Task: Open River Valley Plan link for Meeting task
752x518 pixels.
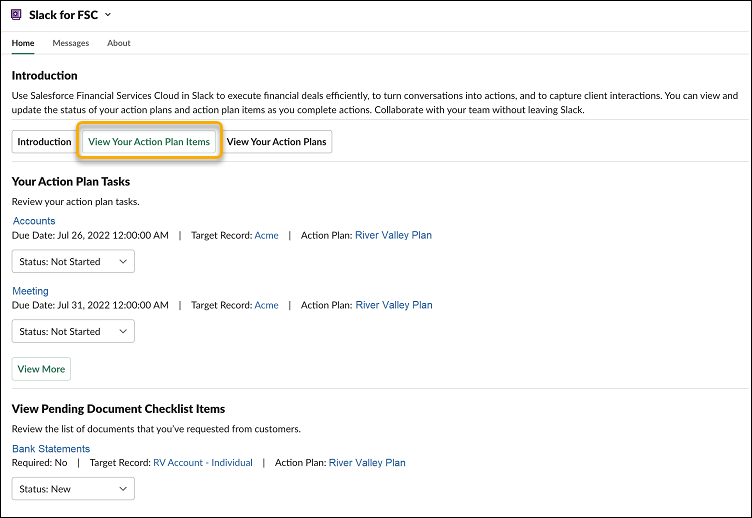Action: point(394,305)
